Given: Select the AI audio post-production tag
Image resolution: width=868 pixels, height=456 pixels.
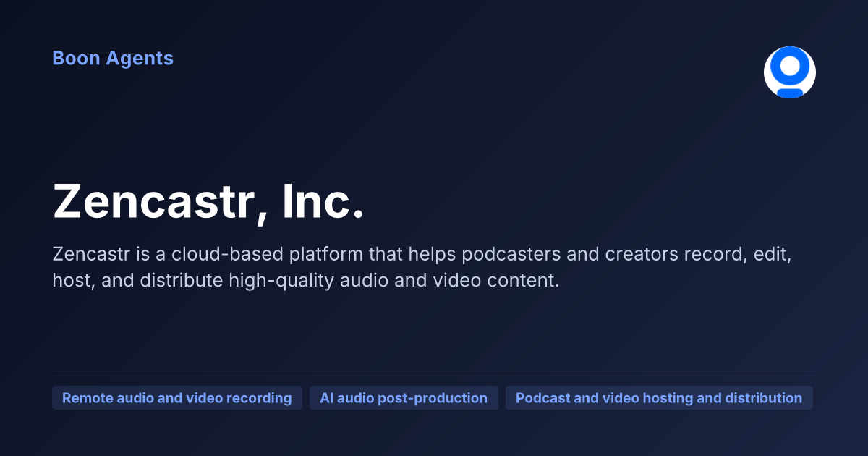Looking at the screenshot, I should point(404,398).
